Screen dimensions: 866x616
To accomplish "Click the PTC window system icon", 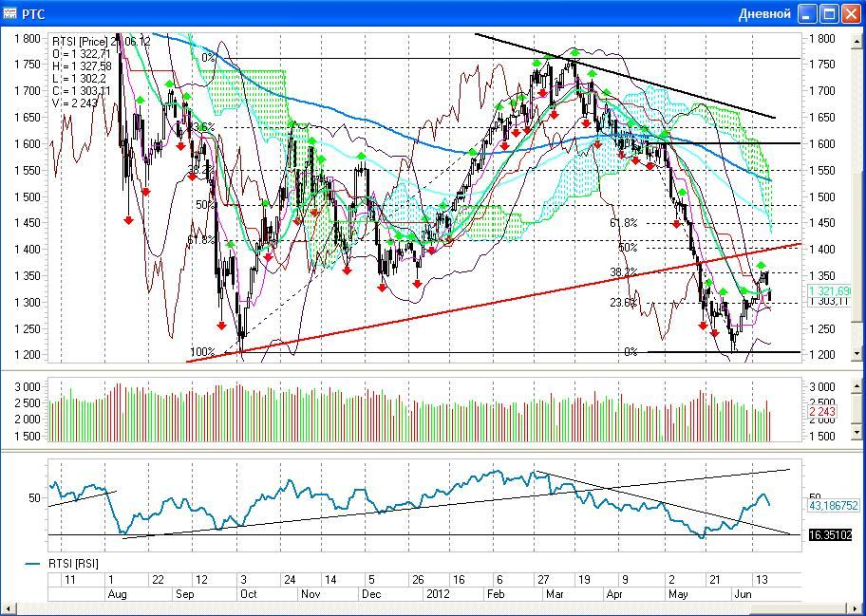I will pyautogui.click(x=9, y=14).
